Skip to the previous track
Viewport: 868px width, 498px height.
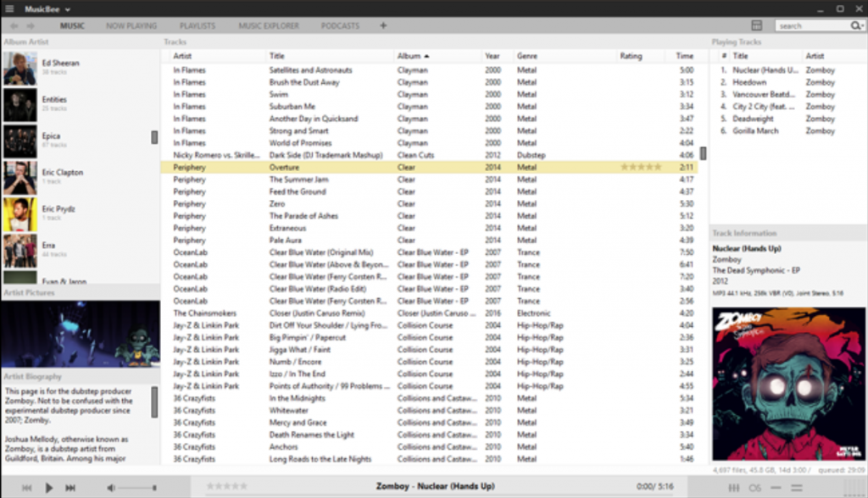coord(26,488)
